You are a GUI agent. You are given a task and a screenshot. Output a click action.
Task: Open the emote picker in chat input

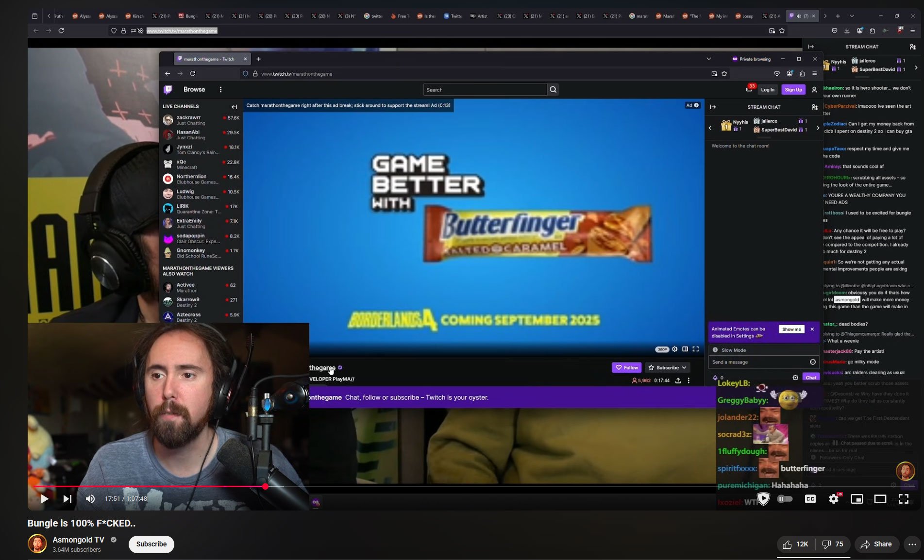pos(813,362)
